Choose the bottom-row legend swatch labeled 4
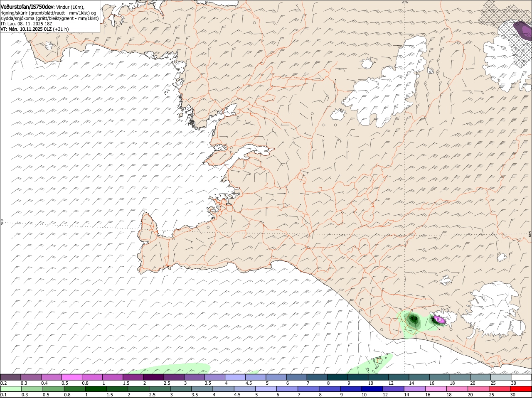532x398 pixels. coord(223,389)
